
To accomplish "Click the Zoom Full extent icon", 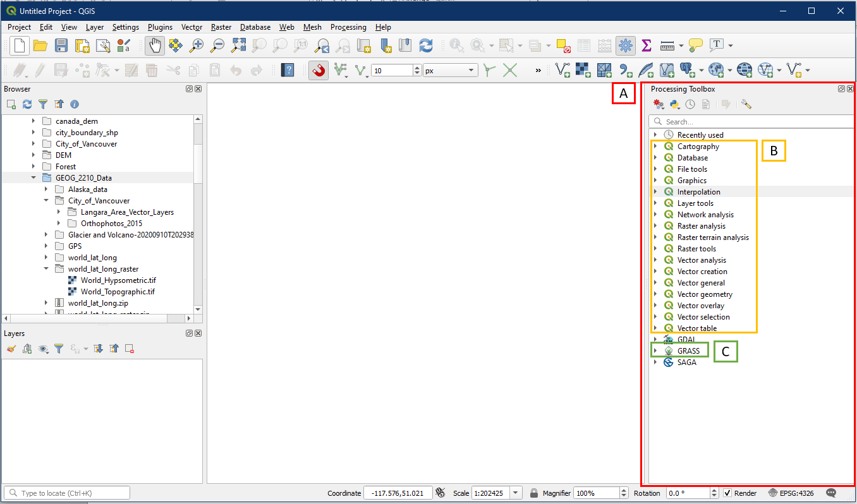I will [x=238, y=45].
